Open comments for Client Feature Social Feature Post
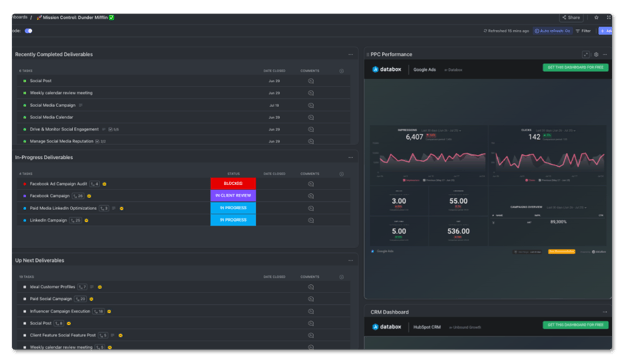This screenshot has height=364, width=624. tap(311, 335)
